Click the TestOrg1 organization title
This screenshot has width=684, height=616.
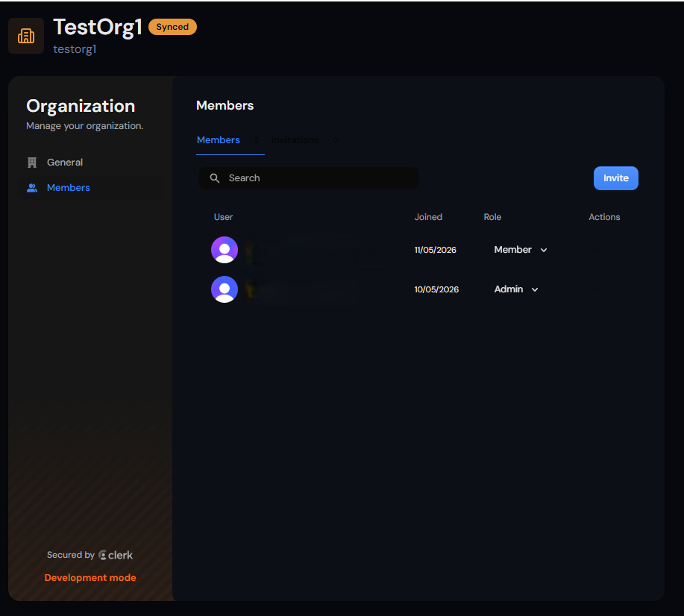[98, 27]
